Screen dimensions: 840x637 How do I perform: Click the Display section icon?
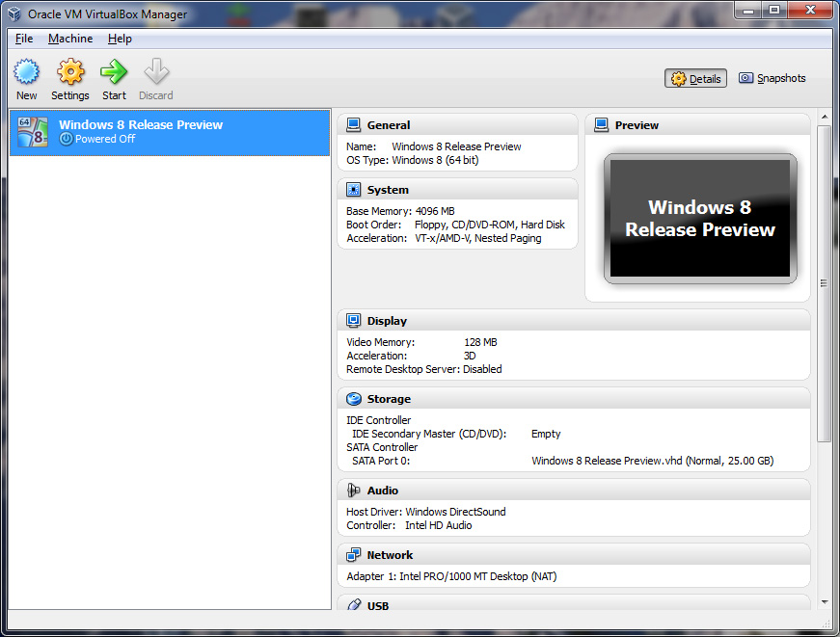point(354,321)
